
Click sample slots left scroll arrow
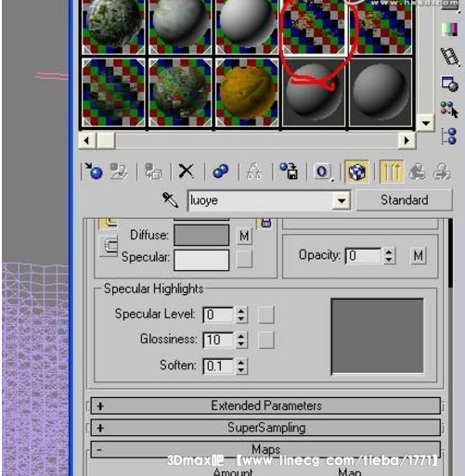pos(86,141)
